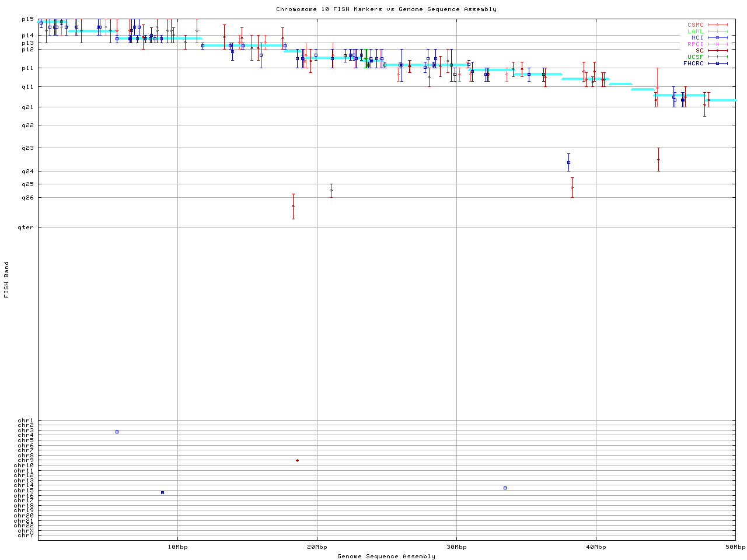
Task: Click the 'Genome Sequence Assembly' x-axis title
Action: pos(386,556)
